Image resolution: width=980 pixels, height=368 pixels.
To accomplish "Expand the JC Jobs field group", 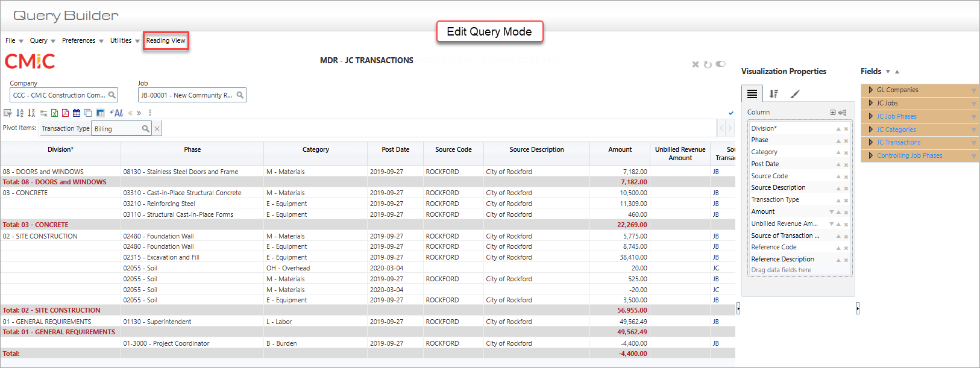I will [870, 103].
